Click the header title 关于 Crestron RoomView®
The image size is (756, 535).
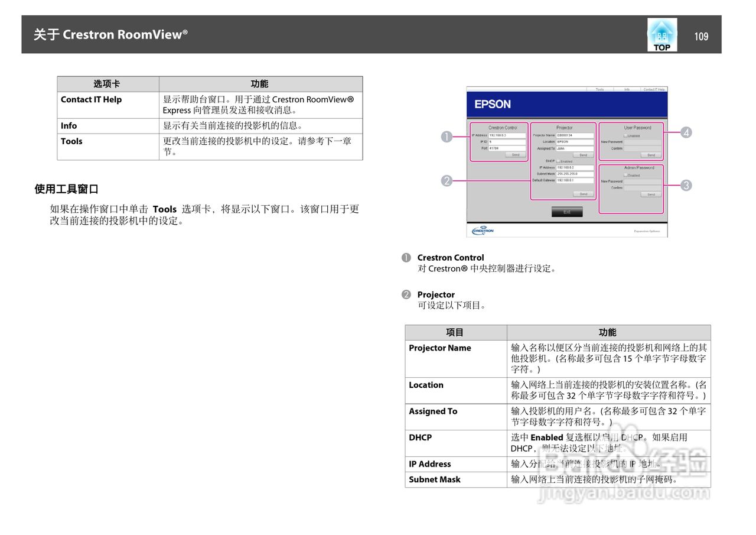[110, 34]
